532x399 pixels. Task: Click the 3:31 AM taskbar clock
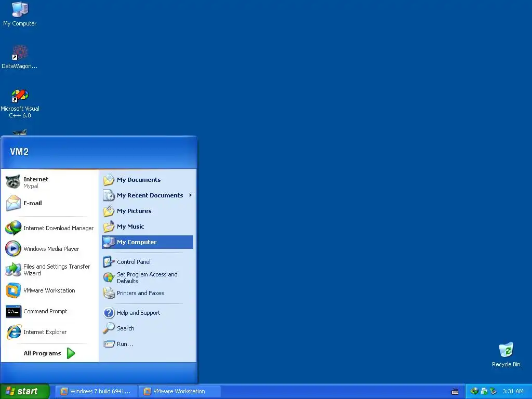(x=513, y=391)
